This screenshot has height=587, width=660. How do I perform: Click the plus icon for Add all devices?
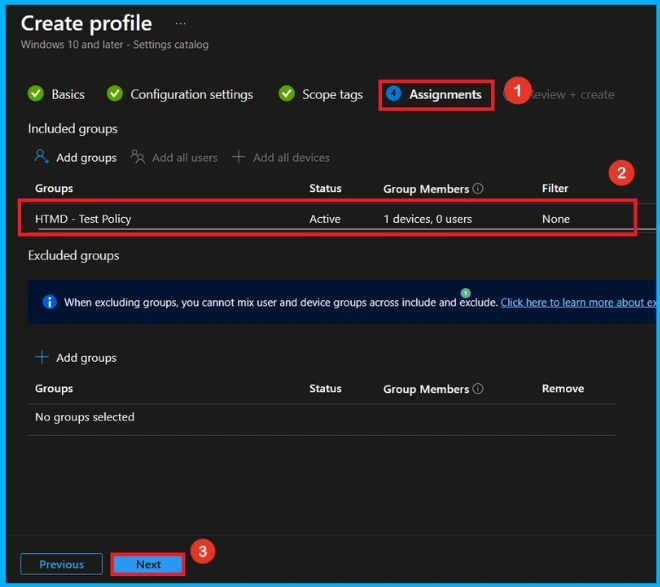(238, 157)
